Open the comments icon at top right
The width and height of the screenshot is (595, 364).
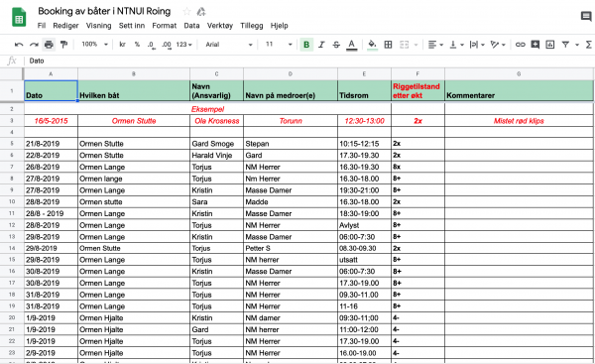coord(586,16)
